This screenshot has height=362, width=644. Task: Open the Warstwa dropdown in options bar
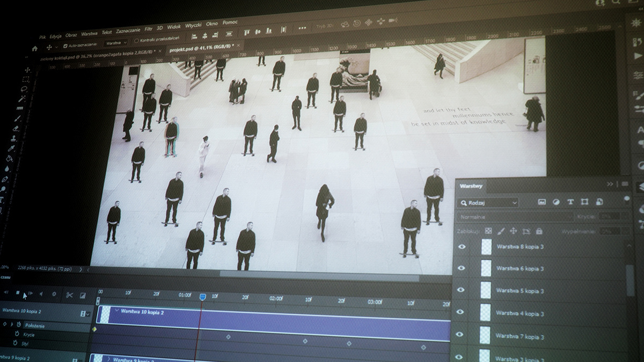(115, 43)
